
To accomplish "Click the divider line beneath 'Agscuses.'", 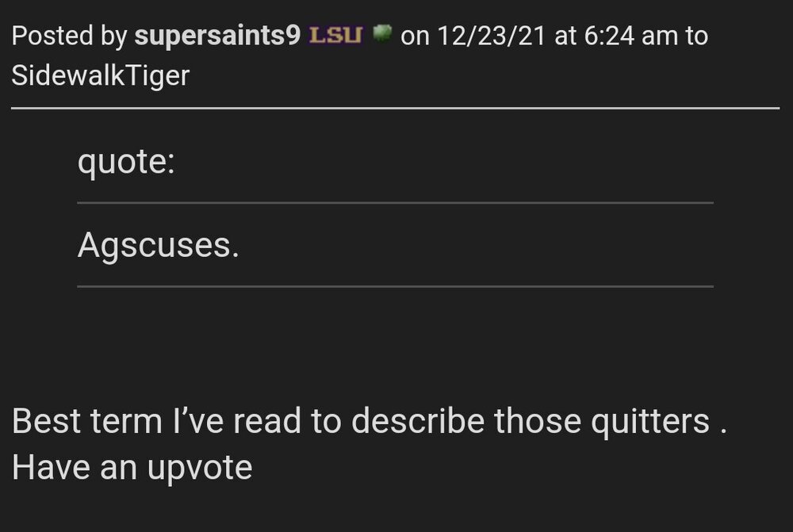I will (x=395, y=286).
